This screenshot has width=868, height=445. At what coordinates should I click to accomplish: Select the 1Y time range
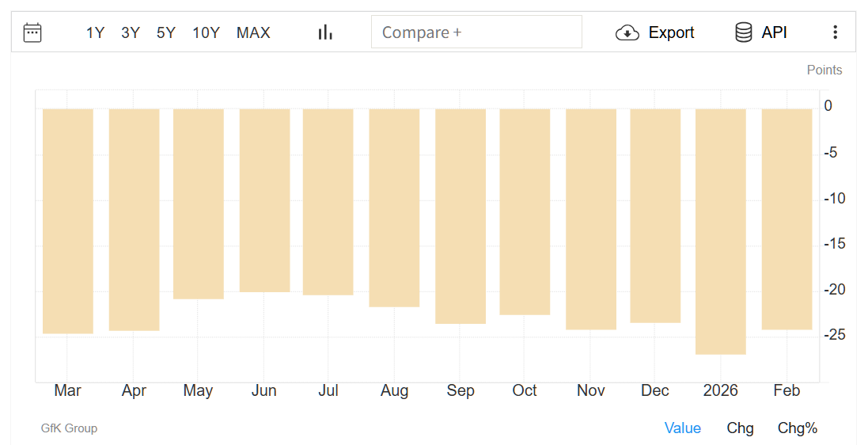95,32
